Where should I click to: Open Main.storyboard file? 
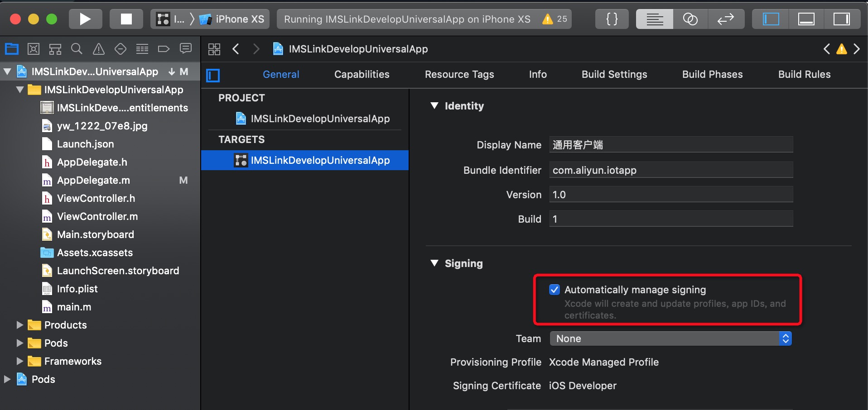87,234
